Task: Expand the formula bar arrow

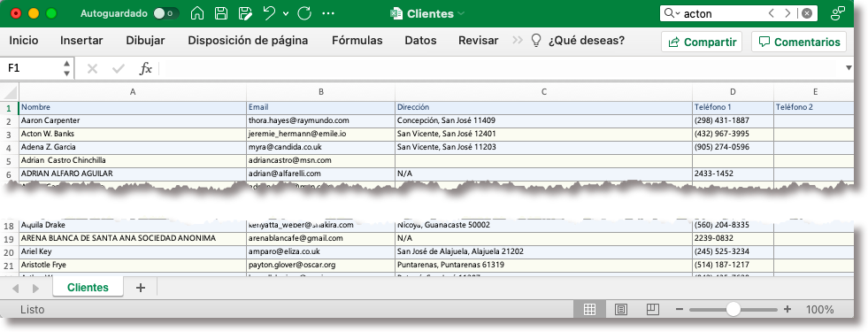Action: coord(849,68)
